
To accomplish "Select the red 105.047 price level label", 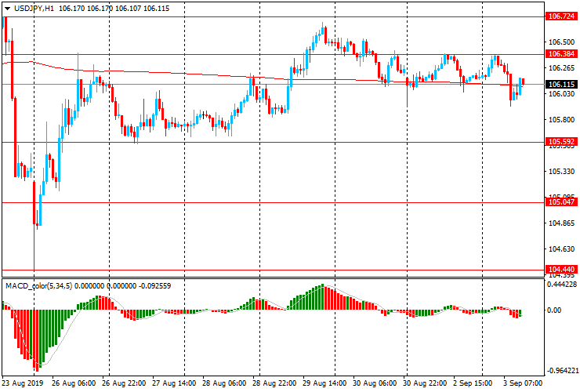I will point(560,201).
